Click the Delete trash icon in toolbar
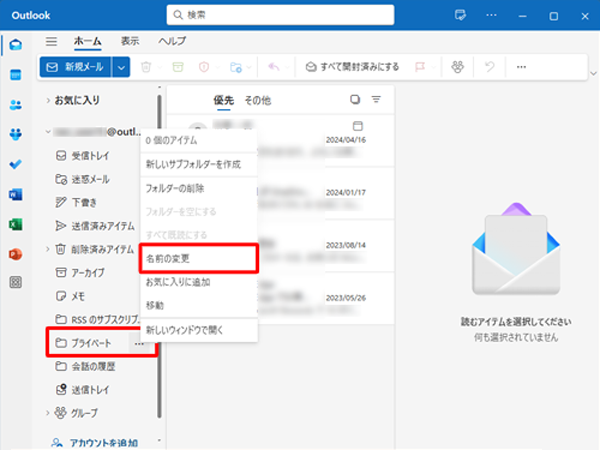Screen dimensions: 600x450 click(x=146, y=67)
